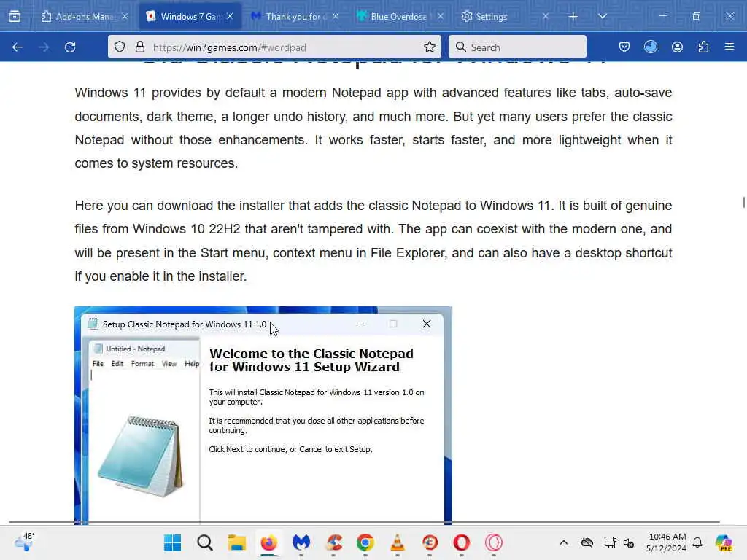Go back to the previous page
The height and width of the screenshot is (560, 747).
tap(18, 47)
